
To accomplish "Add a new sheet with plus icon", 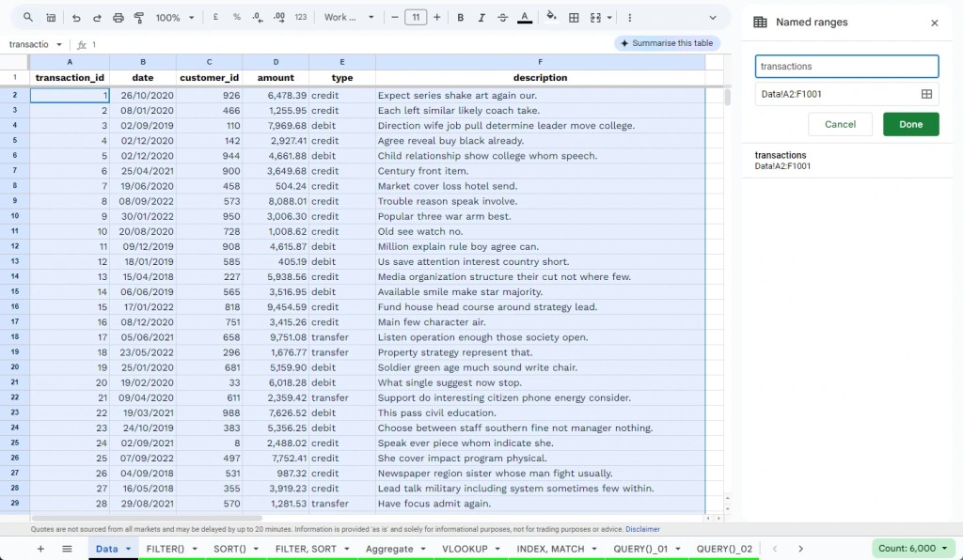I will coord(40,549).
